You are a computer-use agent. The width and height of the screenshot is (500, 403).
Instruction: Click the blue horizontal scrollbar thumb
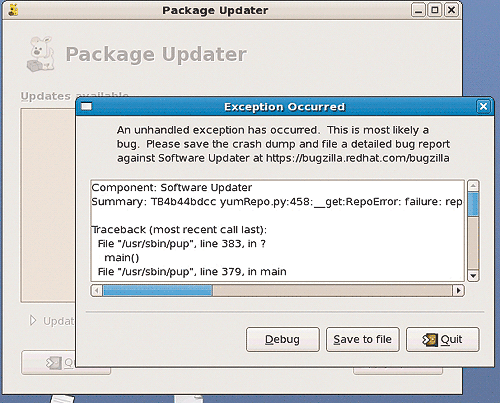[x=158, y=291]
